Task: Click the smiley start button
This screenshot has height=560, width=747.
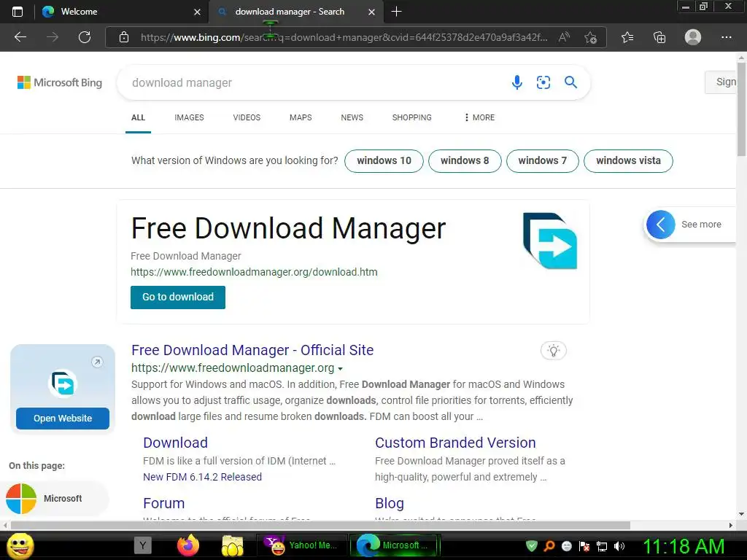Action: tap(20, 545)
